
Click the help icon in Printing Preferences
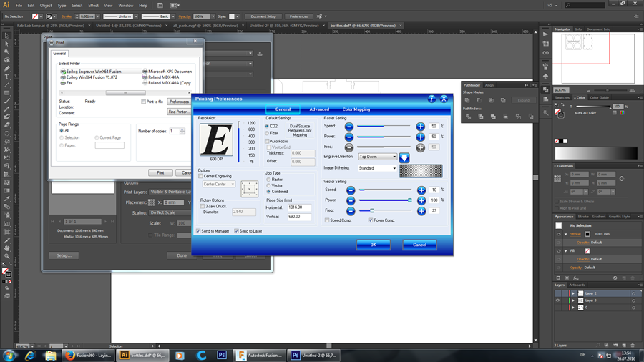[431, 99]
